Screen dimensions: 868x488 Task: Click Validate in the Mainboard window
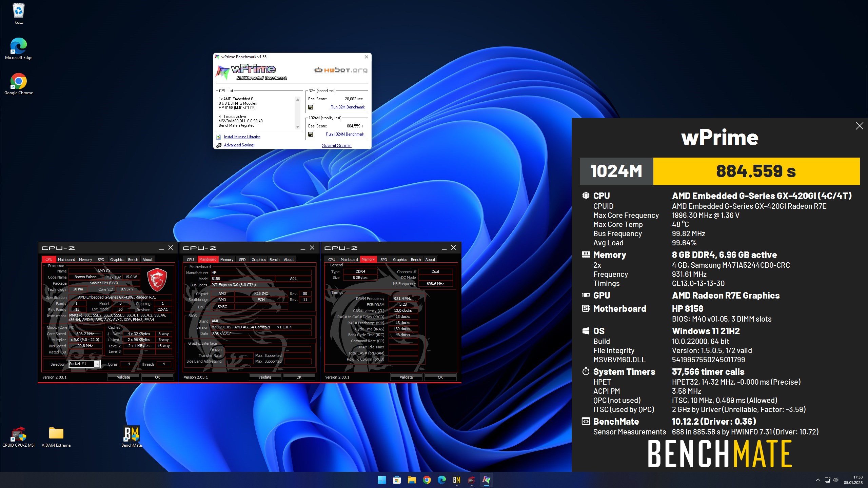(265, 377)
